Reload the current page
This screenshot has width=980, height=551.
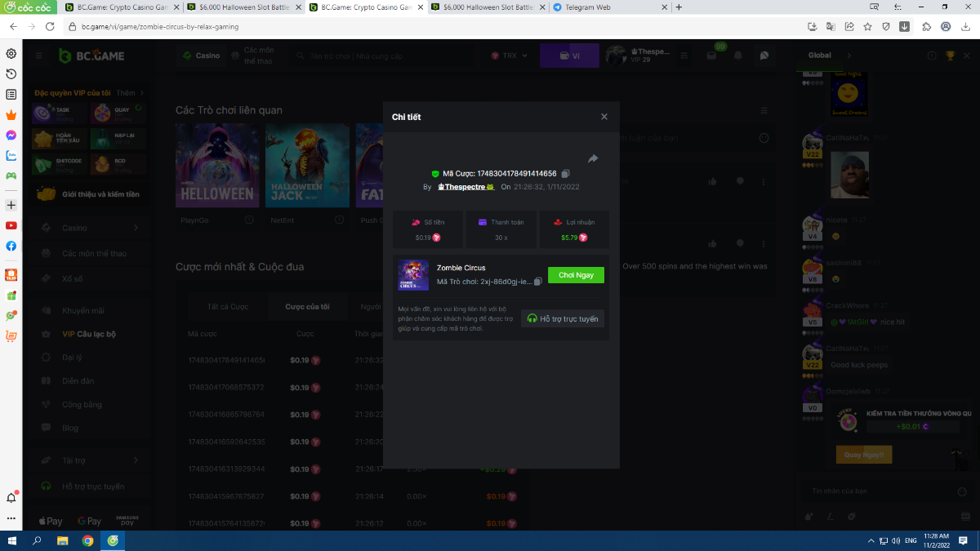coord(50,26)
